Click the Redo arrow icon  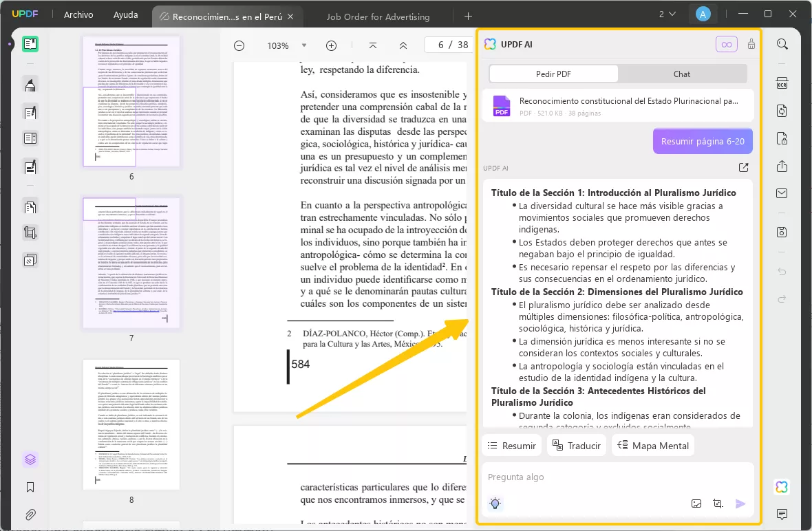(x=782, y=299)
